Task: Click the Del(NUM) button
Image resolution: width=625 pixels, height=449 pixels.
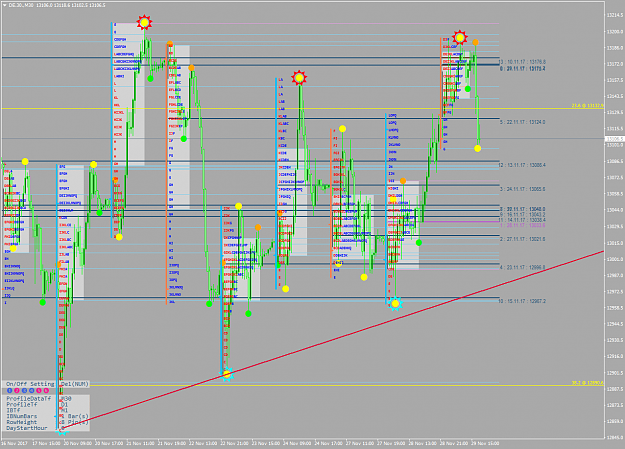Action: pyautogui.click(x=75, y=384)
